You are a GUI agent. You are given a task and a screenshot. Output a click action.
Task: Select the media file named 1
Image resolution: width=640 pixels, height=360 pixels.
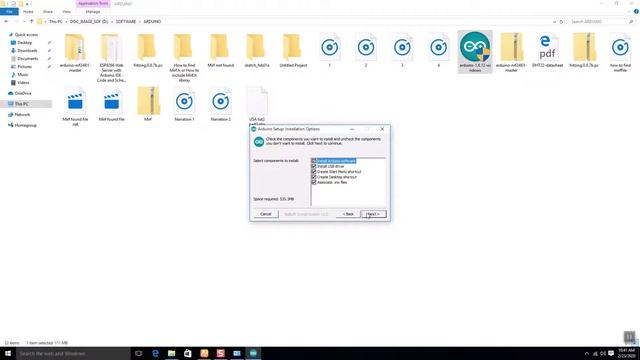329,50
